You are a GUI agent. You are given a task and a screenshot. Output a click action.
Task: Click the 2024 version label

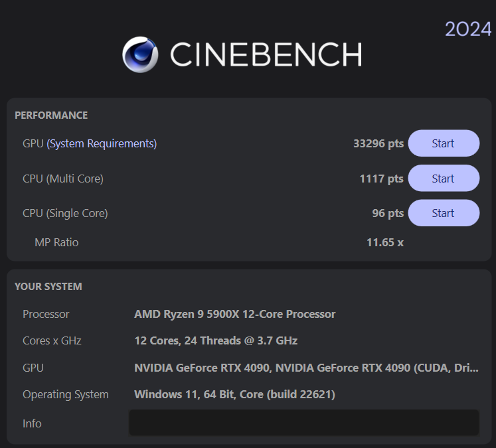tap(467, 29)
